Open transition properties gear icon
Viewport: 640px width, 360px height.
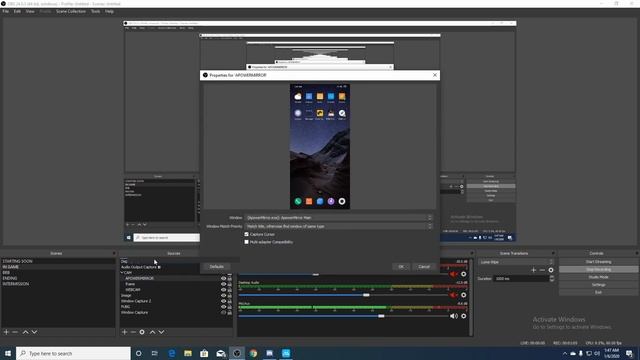click(551, 270)
